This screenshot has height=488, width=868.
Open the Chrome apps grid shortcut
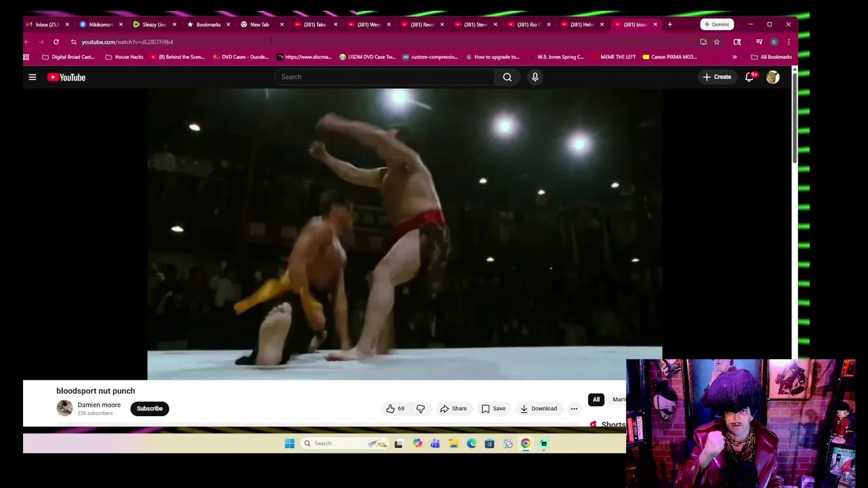click(x=26, y=57)
